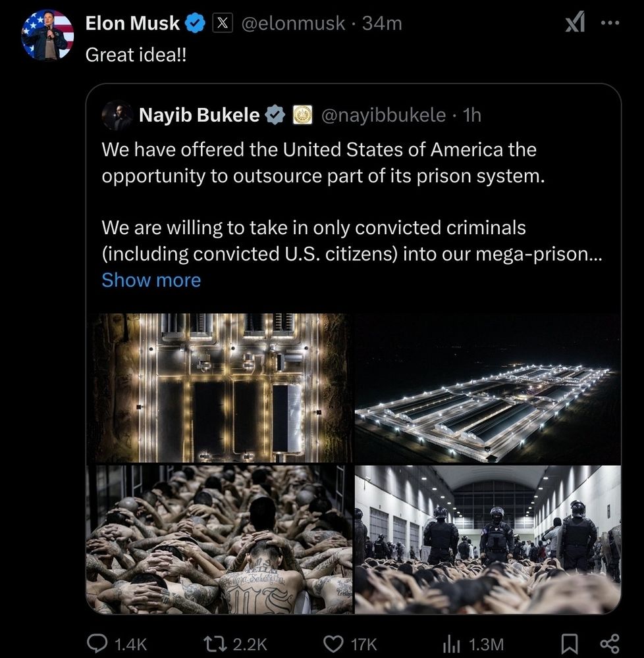The height and width of the screenshot is (658, 644).
Task: Open the share icon
Action: 610,644
